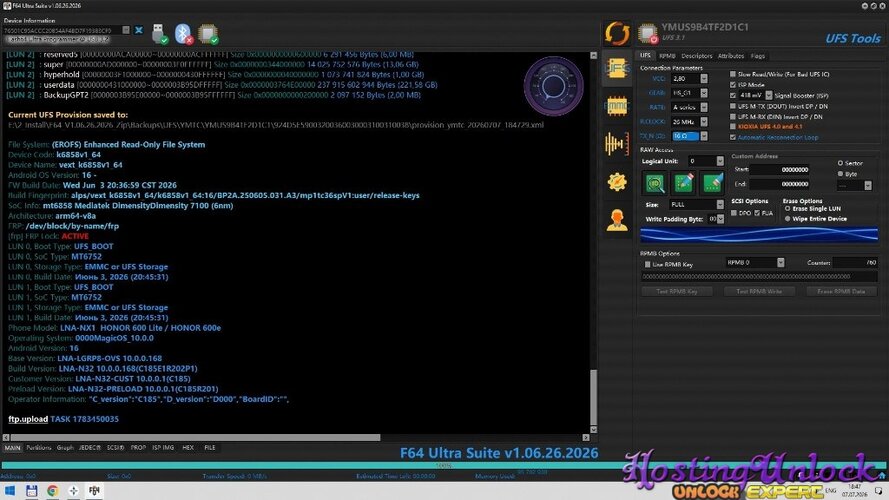889x500 pixels.
Task: Open the R.CLOCK 26 MHz dropdown
Action: [704, 122]
